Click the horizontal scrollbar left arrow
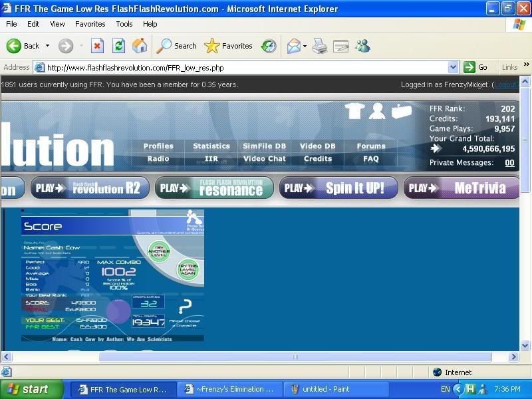 pos(7,356)
